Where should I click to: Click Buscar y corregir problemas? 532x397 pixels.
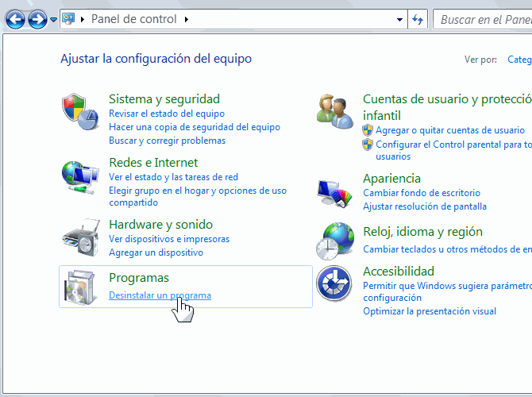click(167, 141)
